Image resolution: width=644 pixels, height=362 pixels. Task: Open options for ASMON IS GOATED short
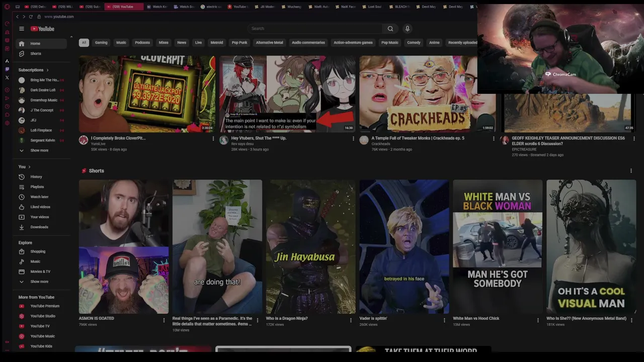[x=164, y=320]
